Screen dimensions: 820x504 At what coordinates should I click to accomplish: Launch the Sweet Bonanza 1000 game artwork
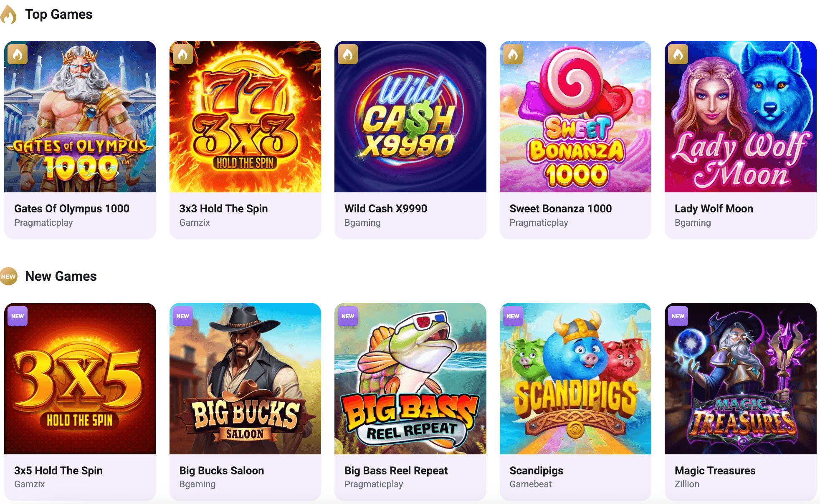(x=575, y=117)
